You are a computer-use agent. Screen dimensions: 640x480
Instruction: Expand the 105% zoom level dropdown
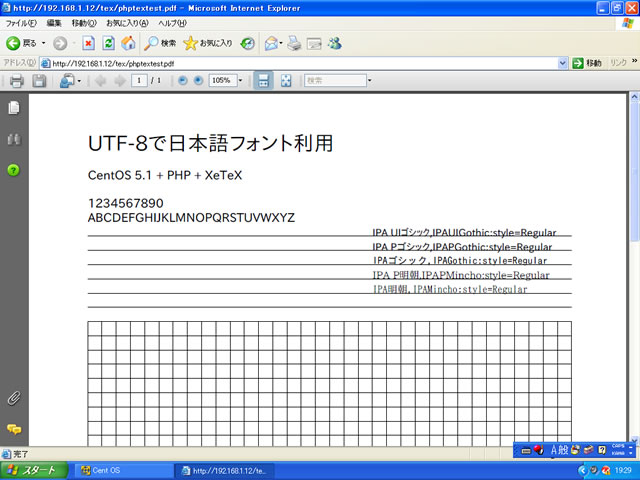click(240, 80)
